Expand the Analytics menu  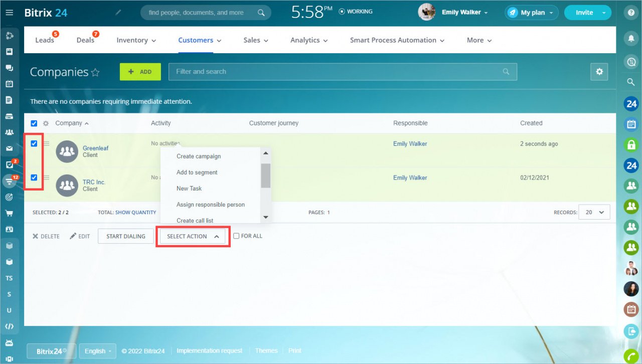[x=309, y=40]
